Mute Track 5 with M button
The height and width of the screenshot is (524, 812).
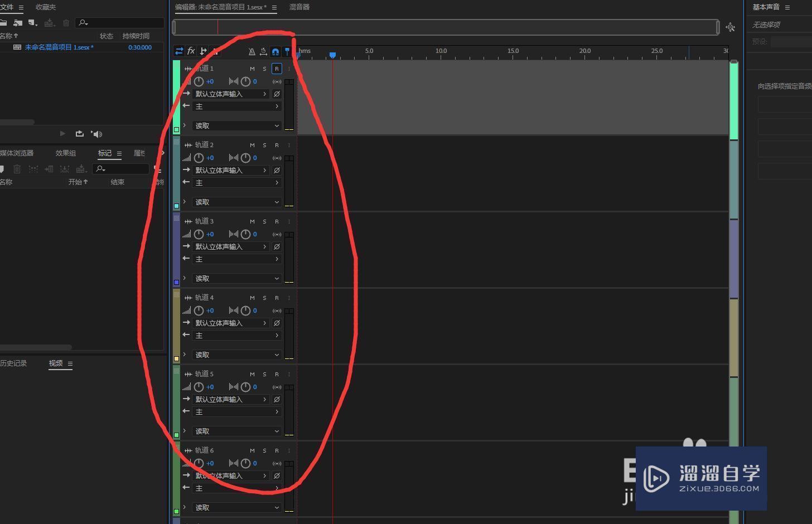[x=252, y=374]
